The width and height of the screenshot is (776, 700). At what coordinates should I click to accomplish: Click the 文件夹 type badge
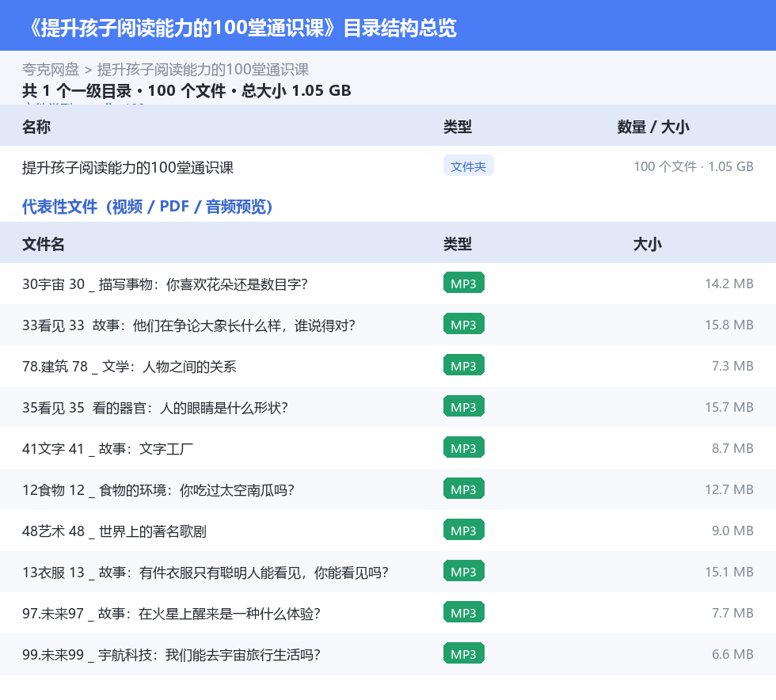pyautogui.click(x=468, y=166)
